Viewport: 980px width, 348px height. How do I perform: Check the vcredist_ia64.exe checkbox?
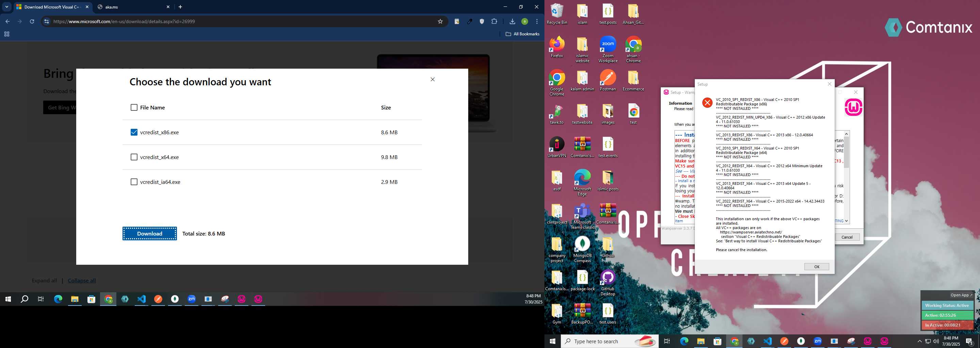[134, 182]
